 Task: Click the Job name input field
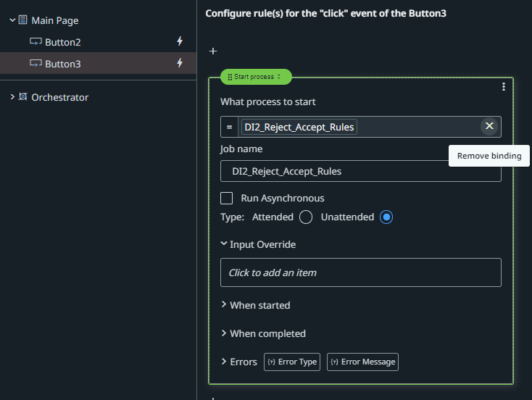tap(361, 171)
